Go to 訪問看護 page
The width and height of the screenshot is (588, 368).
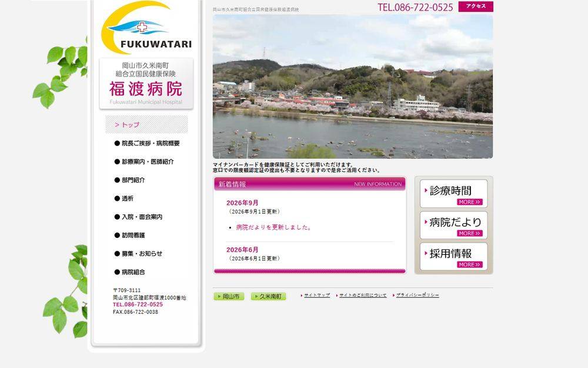[x=130, y=235]
